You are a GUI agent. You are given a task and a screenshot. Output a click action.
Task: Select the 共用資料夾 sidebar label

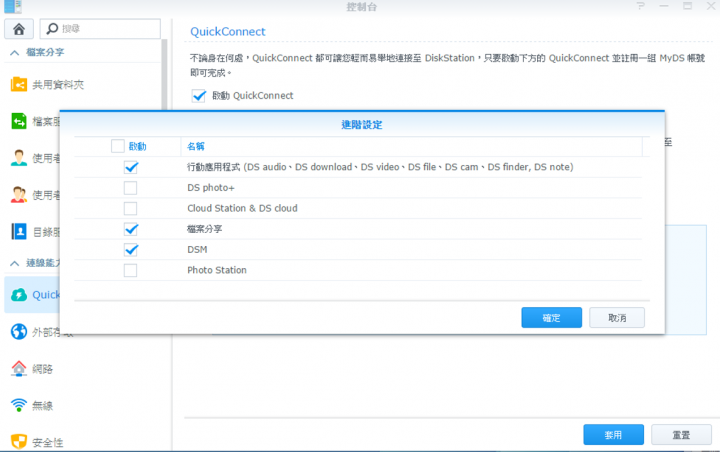coord(58,85)
